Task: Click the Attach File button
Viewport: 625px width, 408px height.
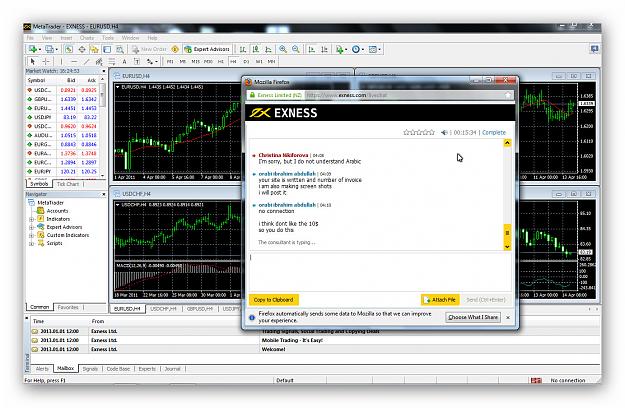Action: pyautogui.click(x=440, y=300)
